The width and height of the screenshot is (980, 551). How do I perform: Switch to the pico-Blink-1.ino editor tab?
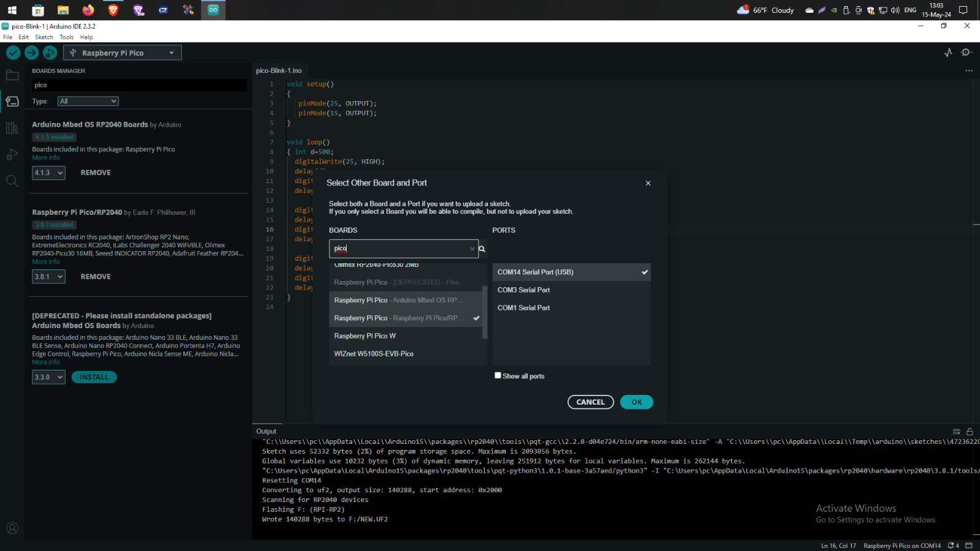[279, 70]
